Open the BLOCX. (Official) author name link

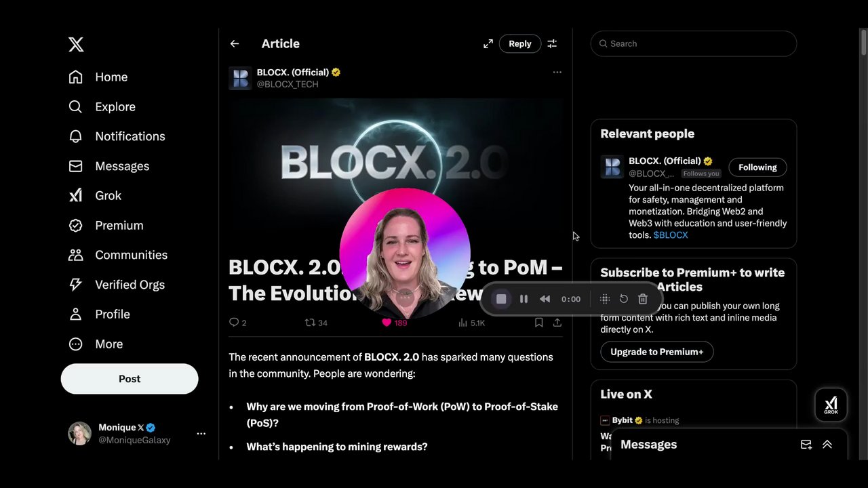(293, 73)
